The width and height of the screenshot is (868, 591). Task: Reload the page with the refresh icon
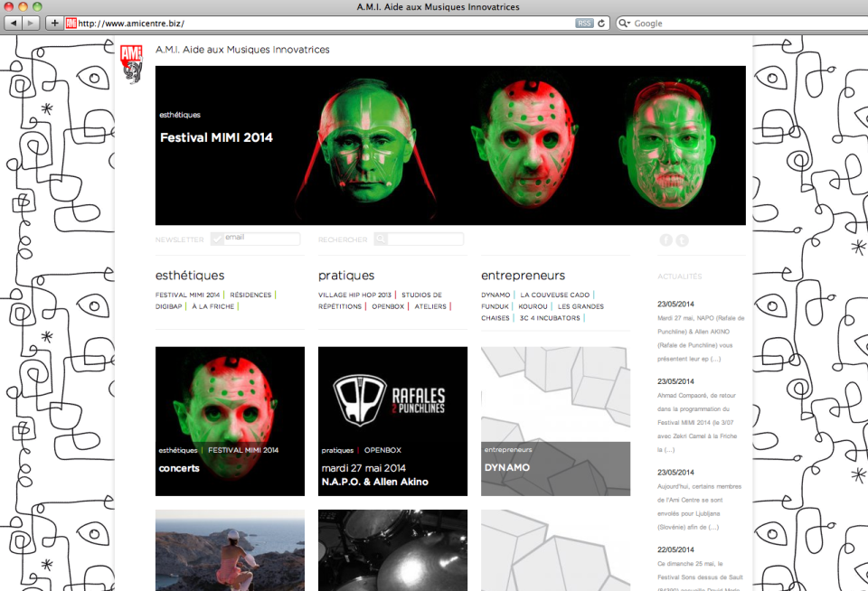601,23
